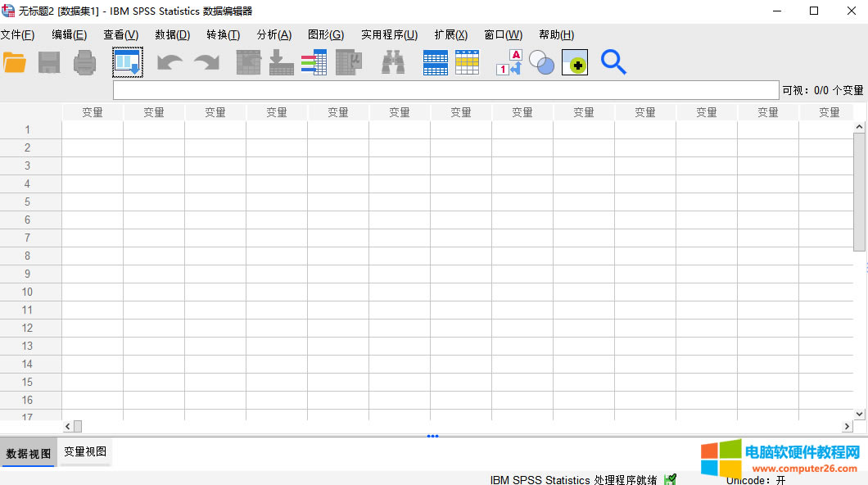
Task: Click the overlapping circles Use Variable Sets icon
Action: click(x=541, y=63)
